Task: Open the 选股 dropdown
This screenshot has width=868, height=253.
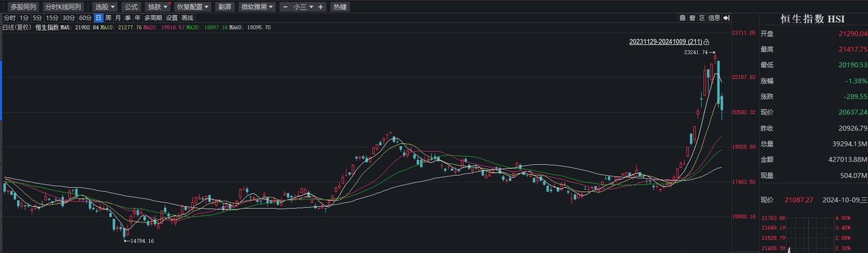Action: click(105, 7)
